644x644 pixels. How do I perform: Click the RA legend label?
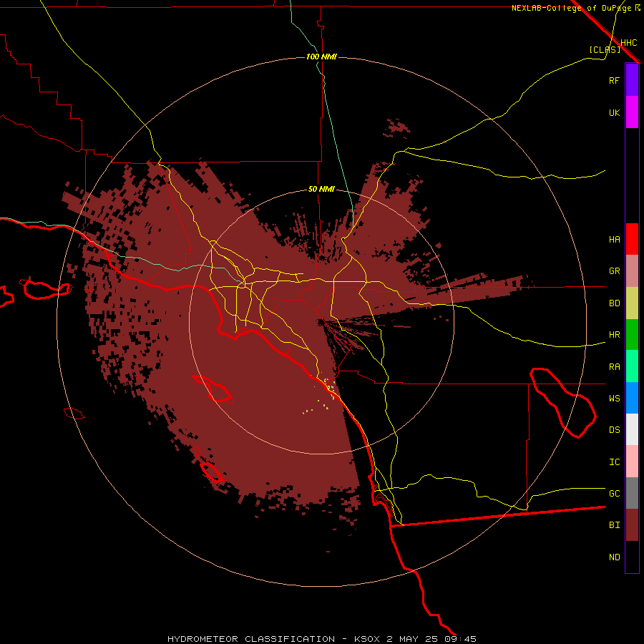[614, 367]
